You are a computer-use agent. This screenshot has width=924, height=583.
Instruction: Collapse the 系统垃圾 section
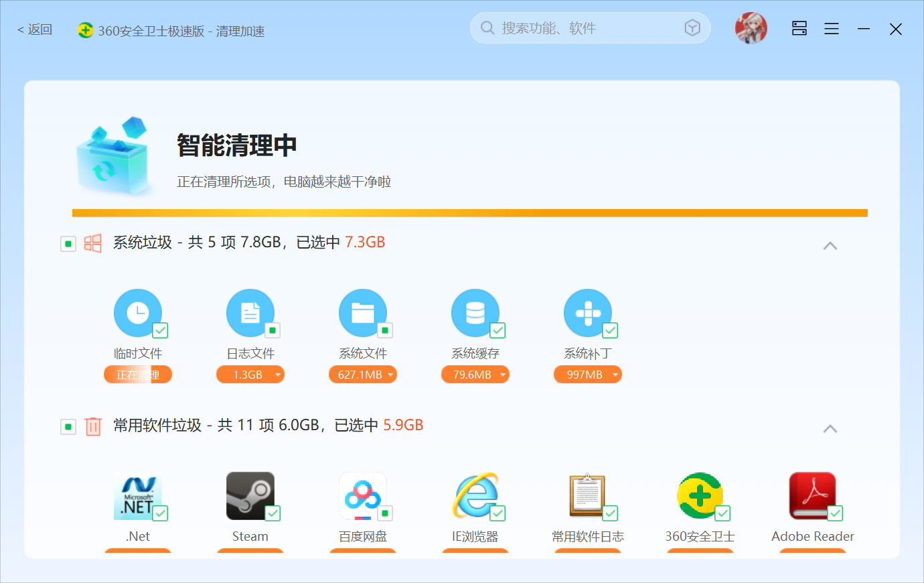(830, 246)
